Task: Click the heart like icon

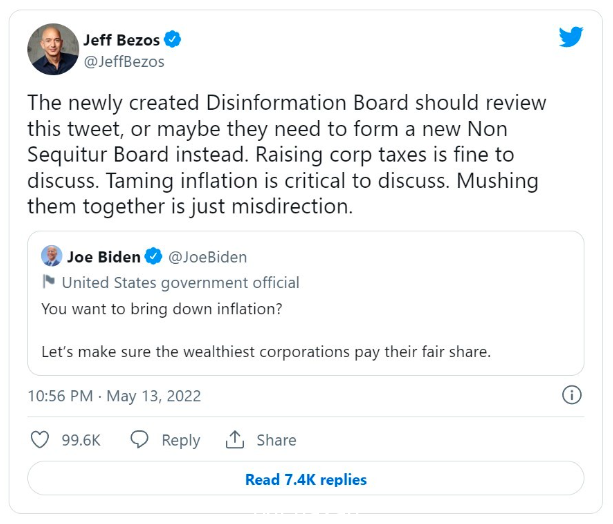Action: pyautogui.click(x=40, y=440)
